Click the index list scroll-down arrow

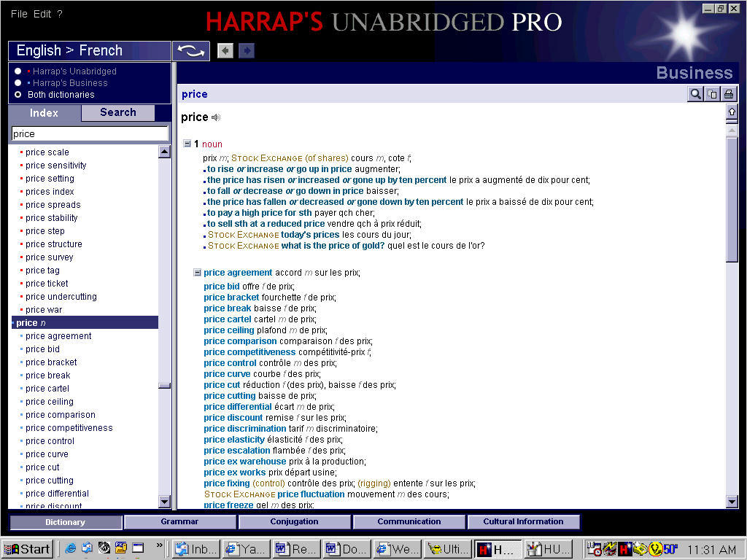164,501
